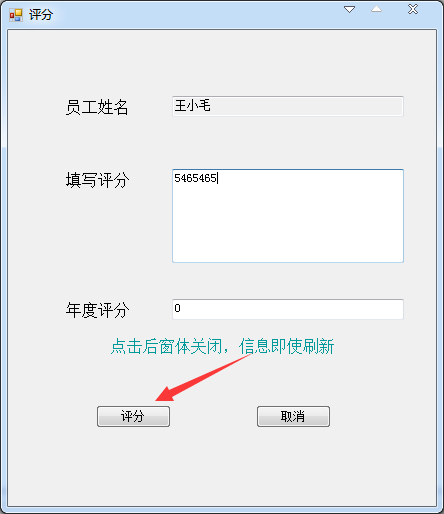Click the 填写评分 label
This screenshot has width=444, height=514.
97,180
